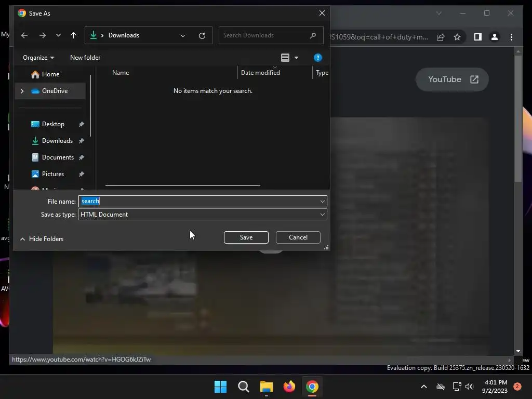Image resolution: width=532 pixels, height=399 pixels.
Task: Expand the File name dropdown
Action: 322,202
